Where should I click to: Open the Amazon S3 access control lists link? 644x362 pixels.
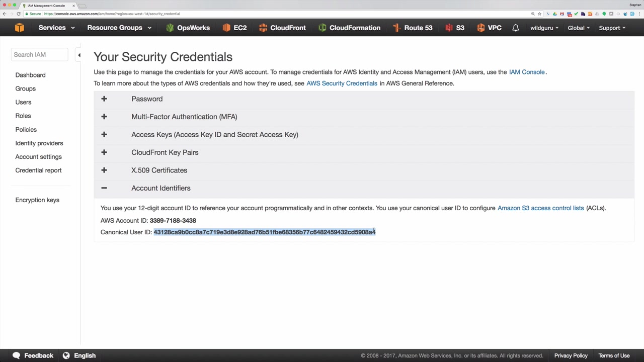540,208
